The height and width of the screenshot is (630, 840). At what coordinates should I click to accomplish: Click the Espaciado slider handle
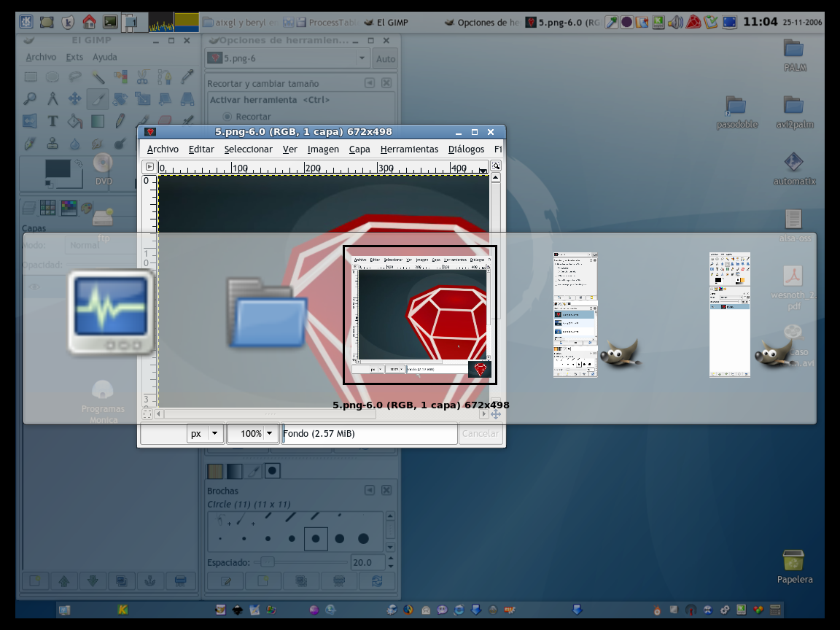tap(268, 562)
